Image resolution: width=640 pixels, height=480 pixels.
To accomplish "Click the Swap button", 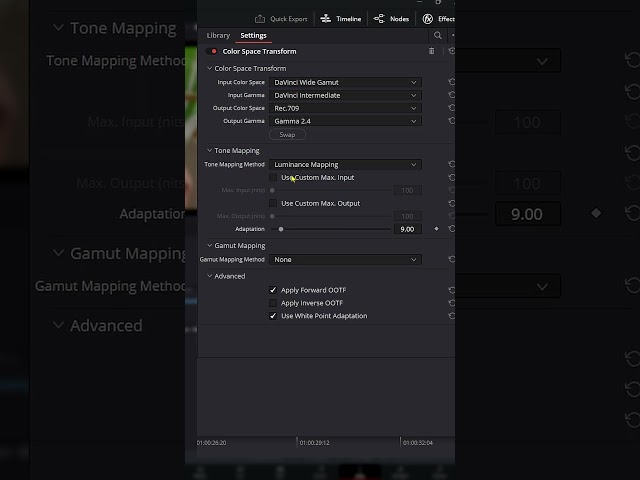I will 287,135.
